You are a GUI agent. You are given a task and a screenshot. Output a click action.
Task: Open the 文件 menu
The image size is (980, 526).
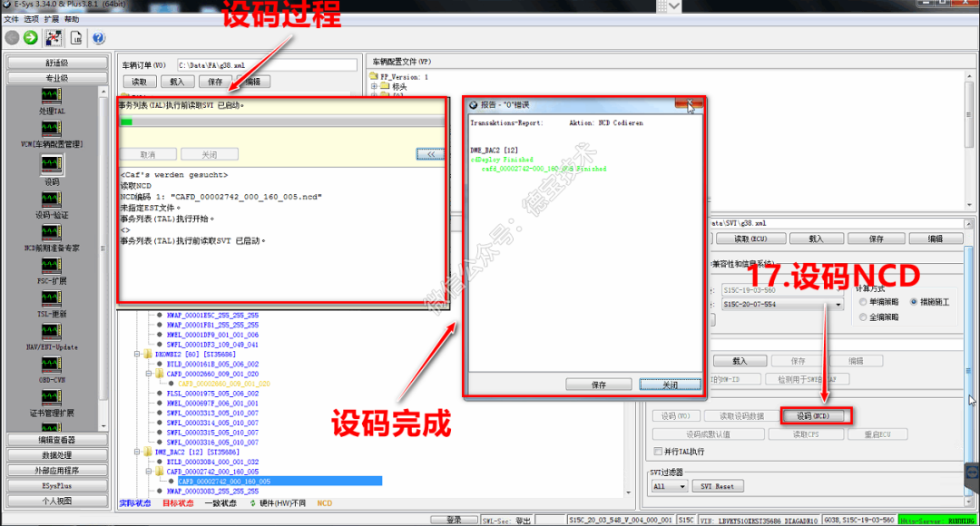tap(11, 19)
